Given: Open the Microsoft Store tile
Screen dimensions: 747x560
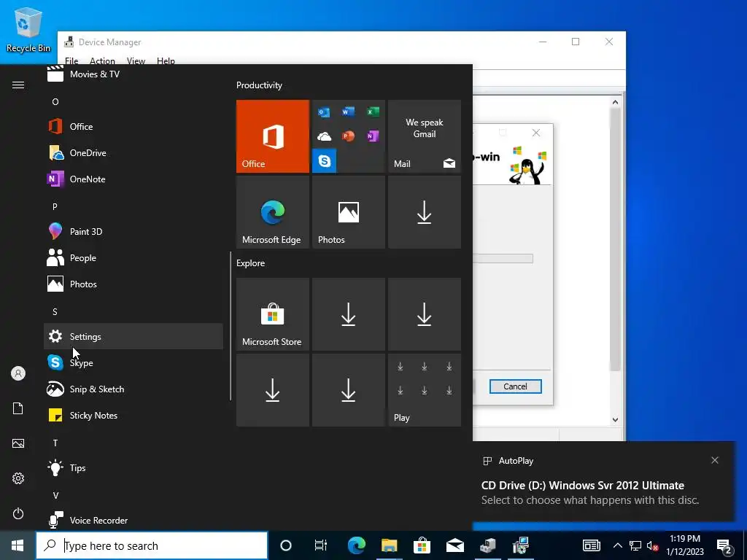Looking at the screenshot, I should tap(273, 314).
